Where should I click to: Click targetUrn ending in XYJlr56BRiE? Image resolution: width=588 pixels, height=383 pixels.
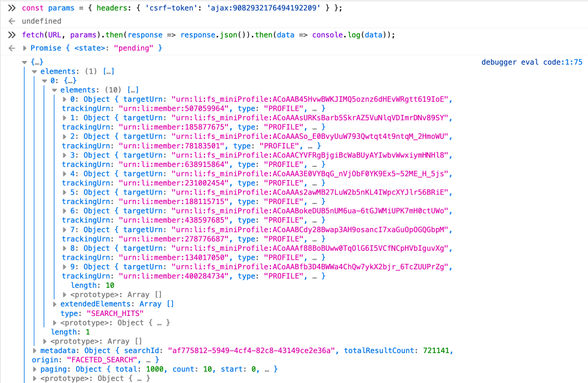coord(310,193)
